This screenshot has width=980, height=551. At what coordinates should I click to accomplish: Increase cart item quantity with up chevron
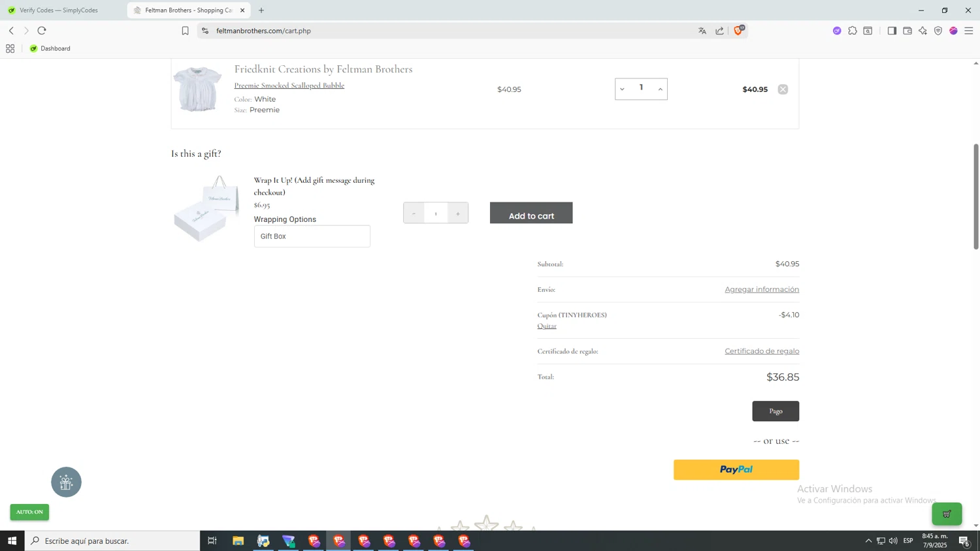[661, 89]
